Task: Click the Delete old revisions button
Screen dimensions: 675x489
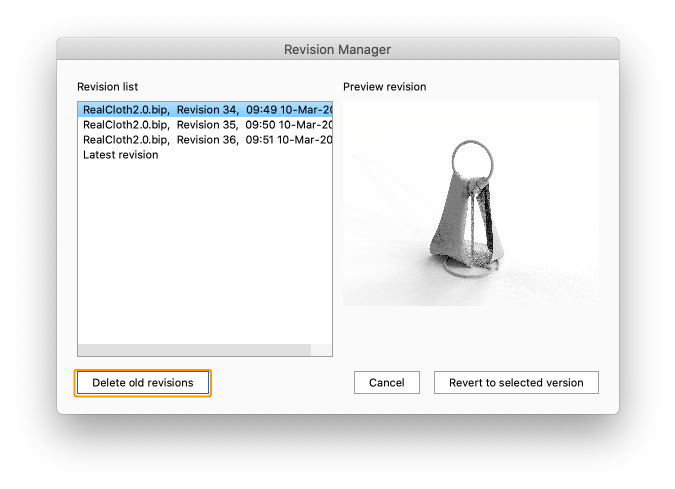Action: click(x=142, y=383)
